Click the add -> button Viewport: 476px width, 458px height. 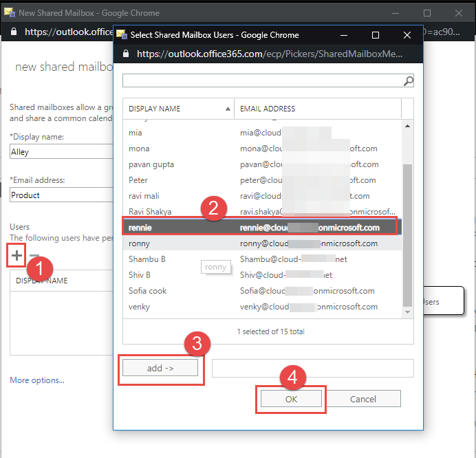coord(160,368)
